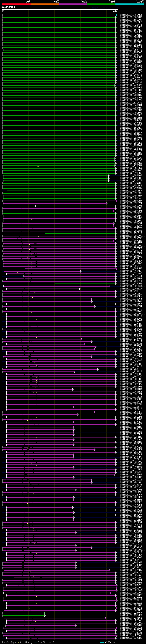146x644 pixels.
Task: Click the green ~80% identity legend segment
Action: [101, 4]
